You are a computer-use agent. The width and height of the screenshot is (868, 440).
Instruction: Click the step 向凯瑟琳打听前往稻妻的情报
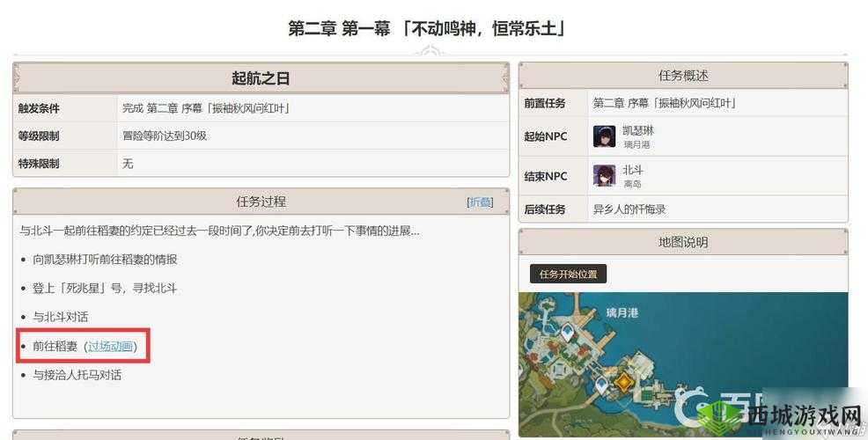point(105,260)
